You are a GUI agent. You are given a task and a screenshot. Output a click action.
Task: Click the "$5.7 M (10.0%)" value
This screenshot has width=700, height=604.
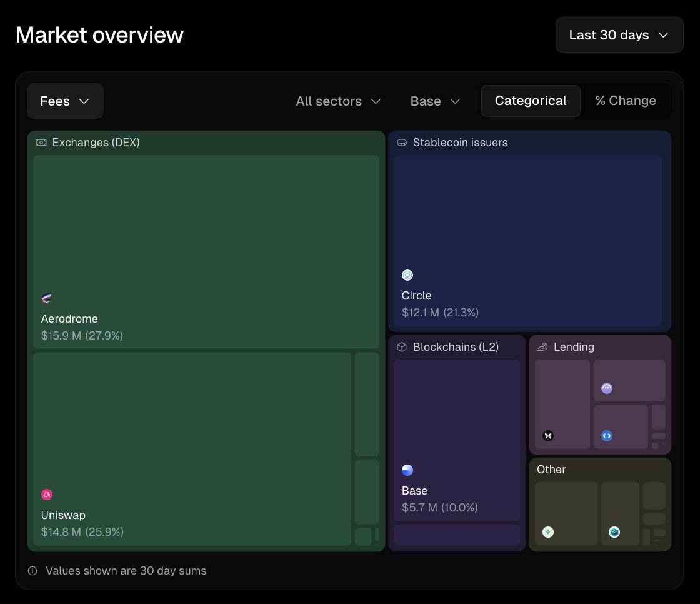pyautogui.click(x=440, y=508)
